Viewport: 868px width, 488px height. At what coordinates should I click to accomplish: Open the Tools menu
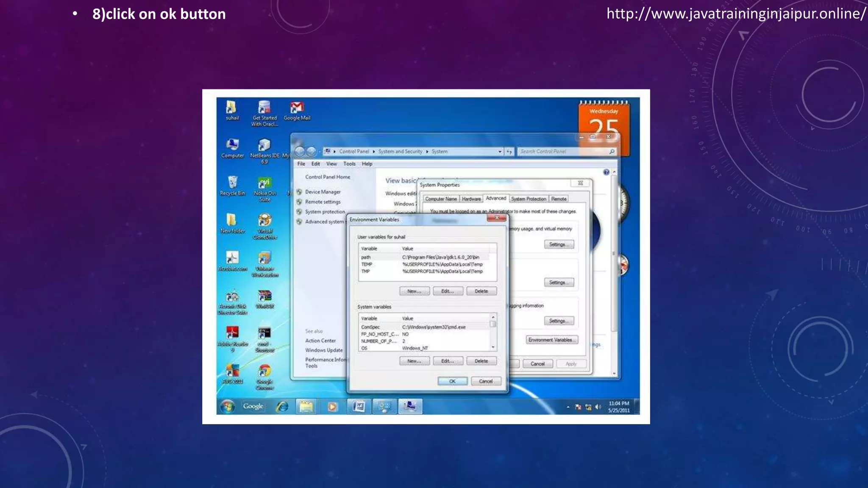[349, 164]
